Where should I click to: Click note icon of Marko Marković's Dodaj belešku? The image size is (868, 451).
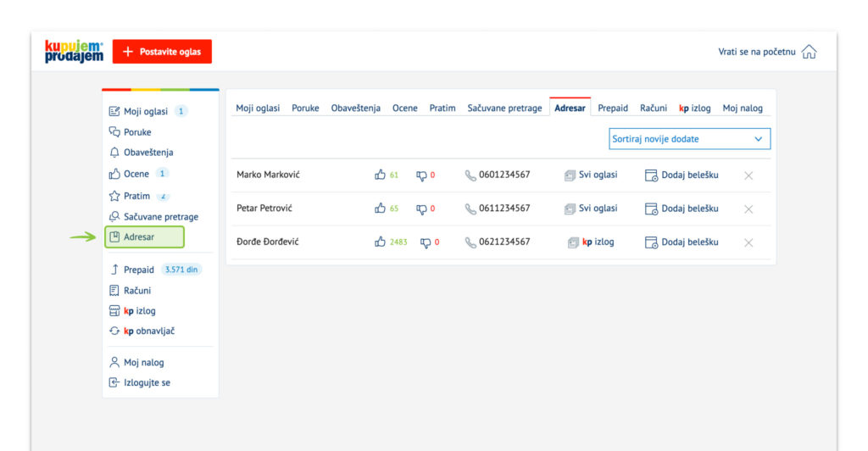pyautogui.click(x=651, y=175)
